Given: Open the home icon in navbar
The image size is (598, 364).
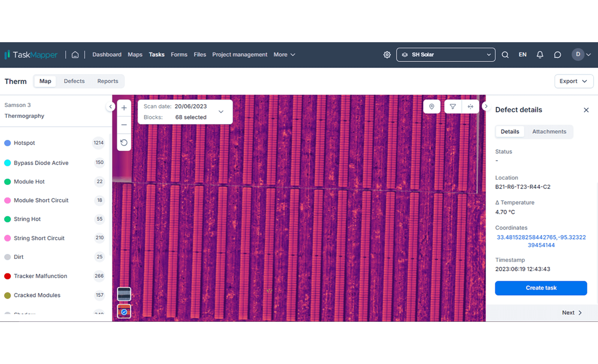Looking at the screenshot, I should click(x=75, y=55).
